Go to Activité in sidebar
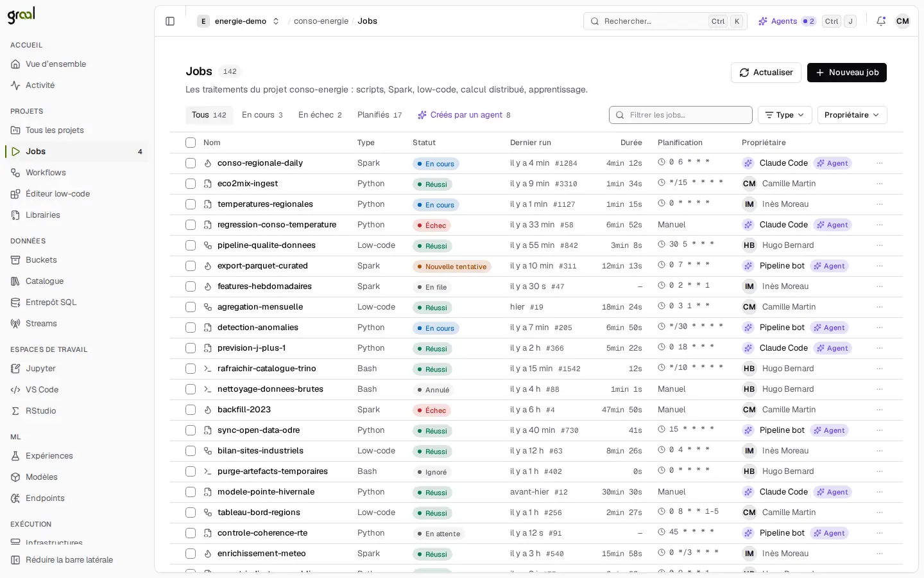924x578 pixels. pos(77,85)
